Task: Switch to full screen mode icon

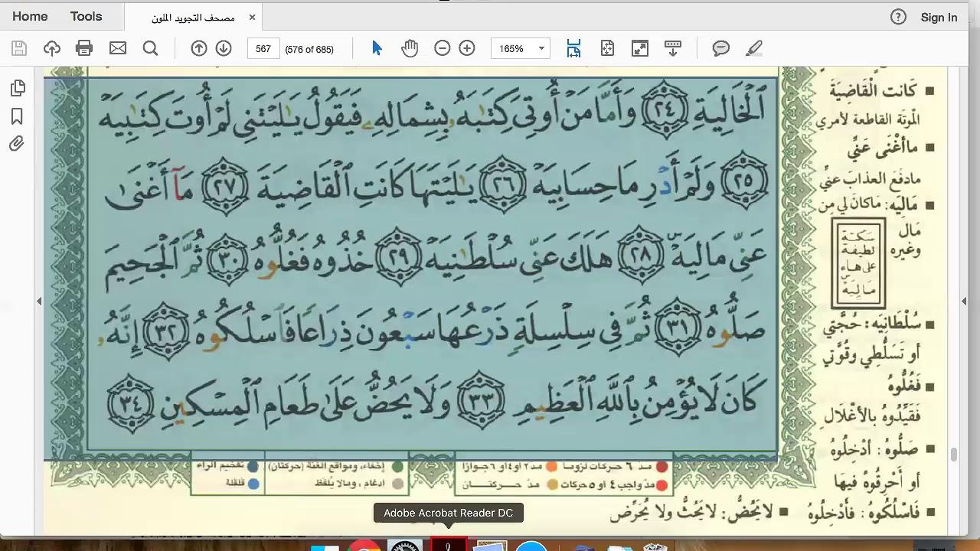Action: tap(640, 48)
